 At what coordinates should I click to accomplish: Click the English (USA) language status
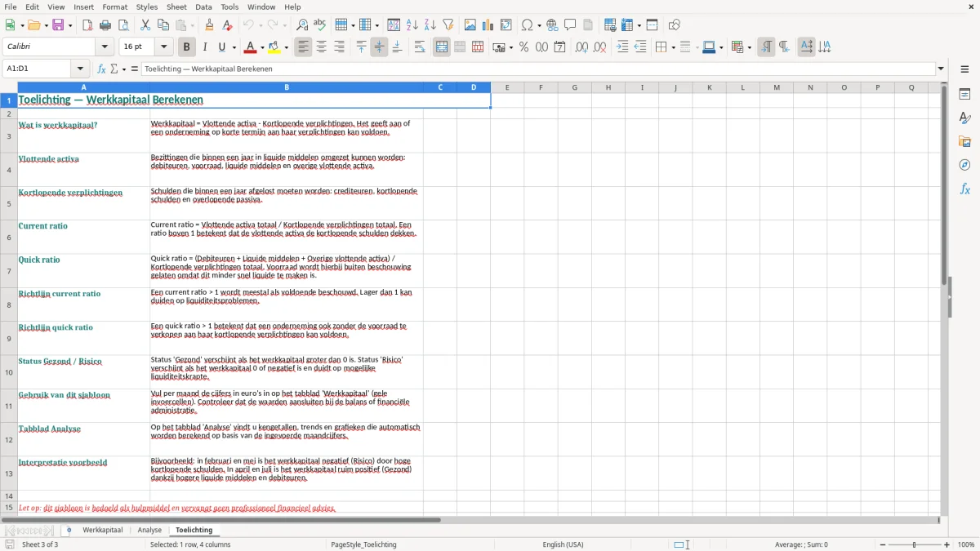(x=563, y=544)
